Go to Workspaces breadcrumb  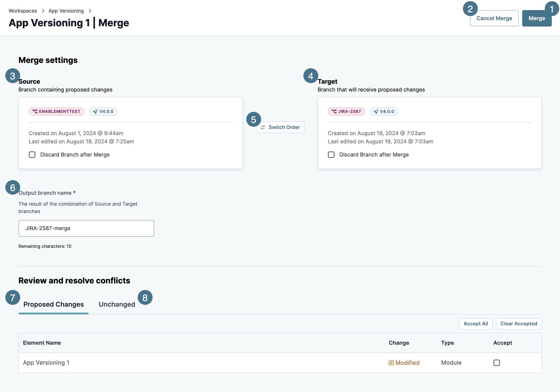click(x=23, y=11)
